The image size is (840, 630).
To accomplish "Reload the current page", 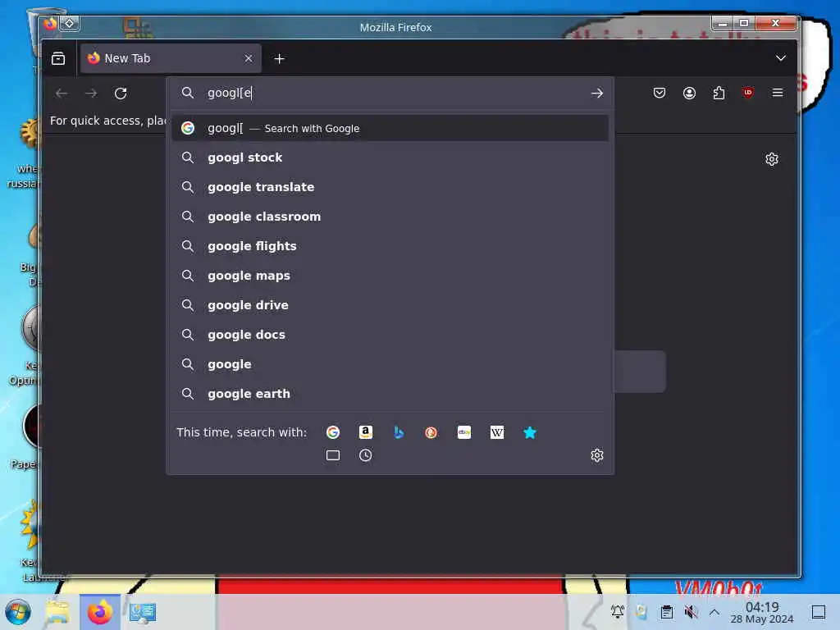I will point(121,94).
